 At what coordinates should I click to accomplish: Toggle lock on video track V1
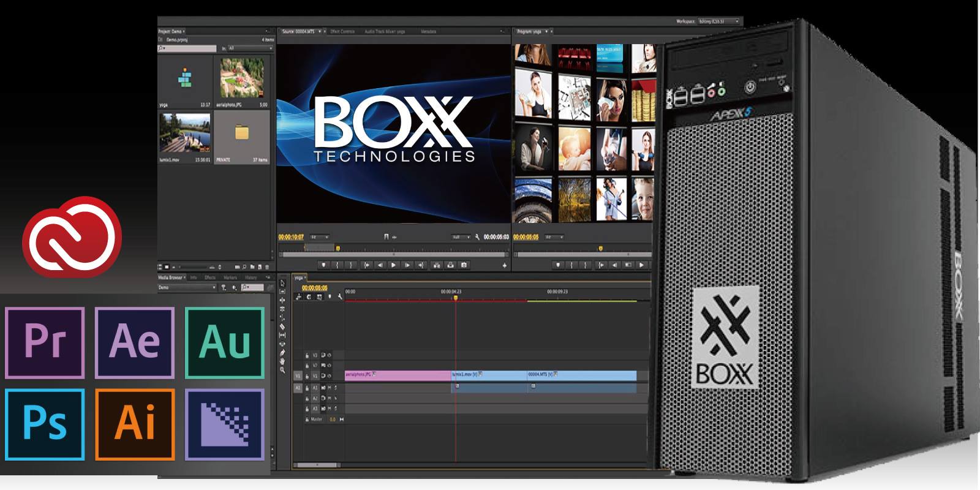pos(307,375)
